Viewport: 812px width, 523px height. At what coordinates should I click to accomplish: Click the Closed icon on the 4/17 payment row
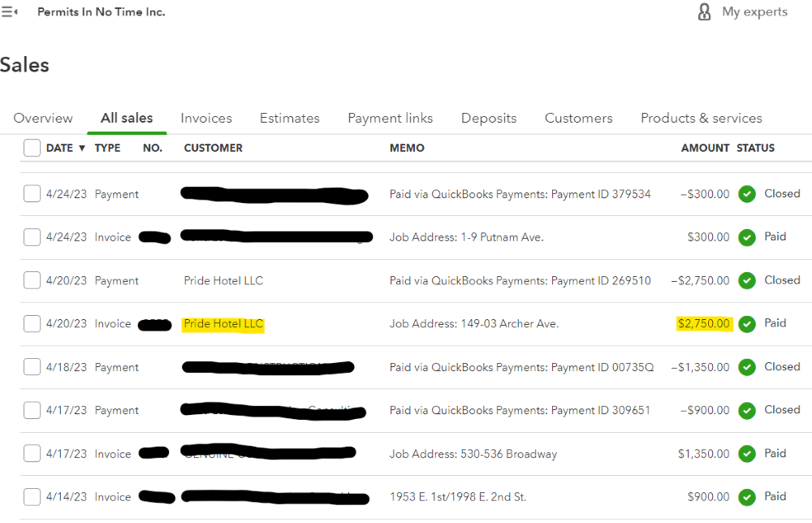[747, 410]
